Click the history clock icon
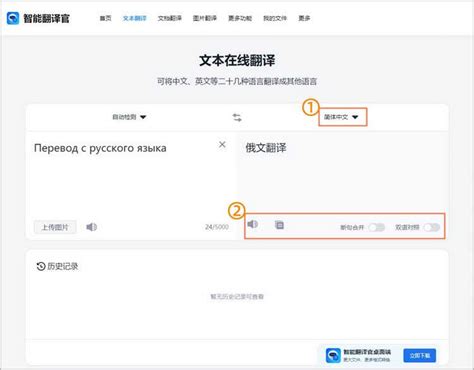 coord(41,266)
